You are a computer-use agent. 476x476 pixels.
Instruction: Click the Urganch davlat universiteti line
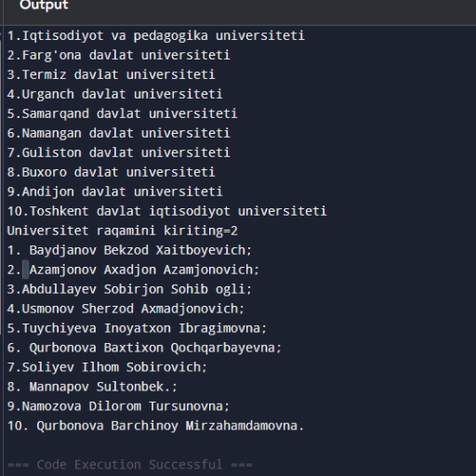115,94
